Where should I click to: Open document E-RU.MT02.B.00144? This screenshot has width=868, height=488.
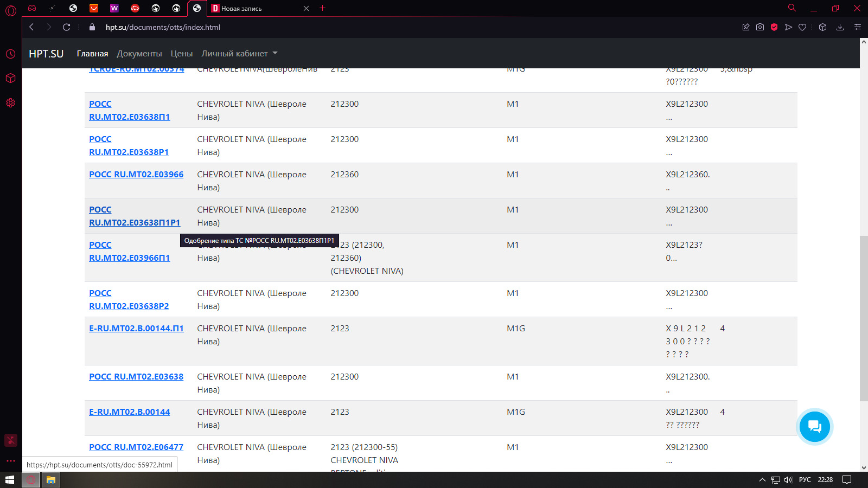(130, 412)
